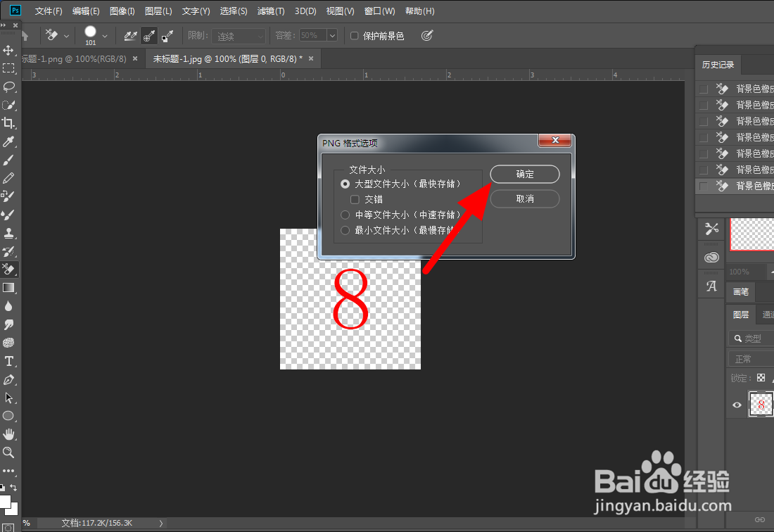Click the foreground color swatch
Screen dimensions: 774x532
tap(4, 501)
